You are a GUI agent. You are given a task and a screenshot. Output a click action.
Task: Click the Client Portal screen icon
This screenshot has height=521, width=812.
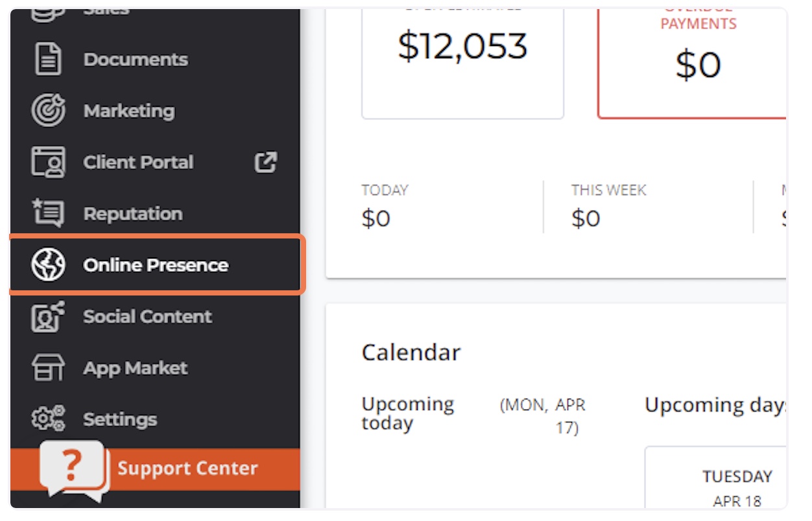[48, 162]
